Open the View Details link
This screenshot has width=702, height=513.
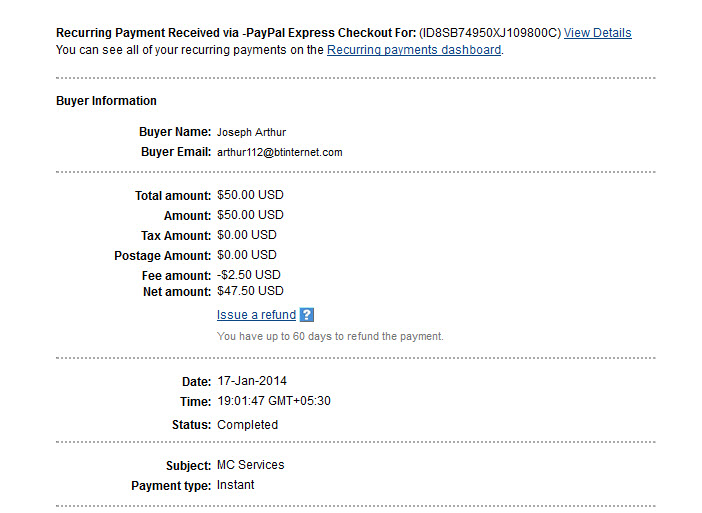coord(597,33)
